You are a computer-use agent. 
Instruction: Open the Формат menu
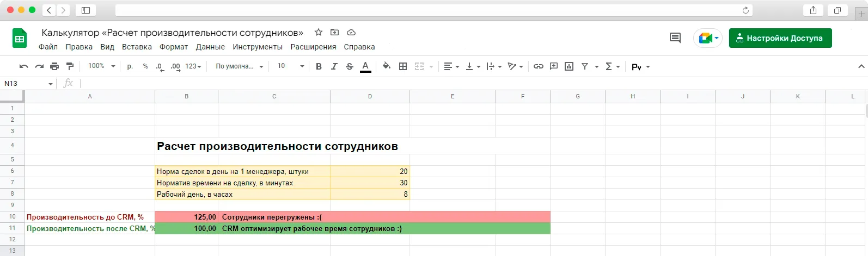point(174,47)
